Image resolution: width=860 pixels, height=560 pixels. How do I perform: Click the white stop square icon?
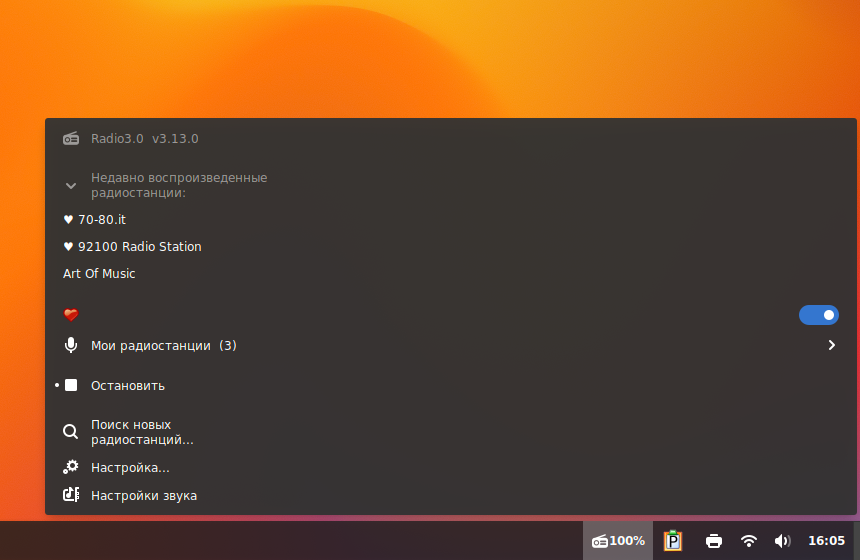click(71, 385)
